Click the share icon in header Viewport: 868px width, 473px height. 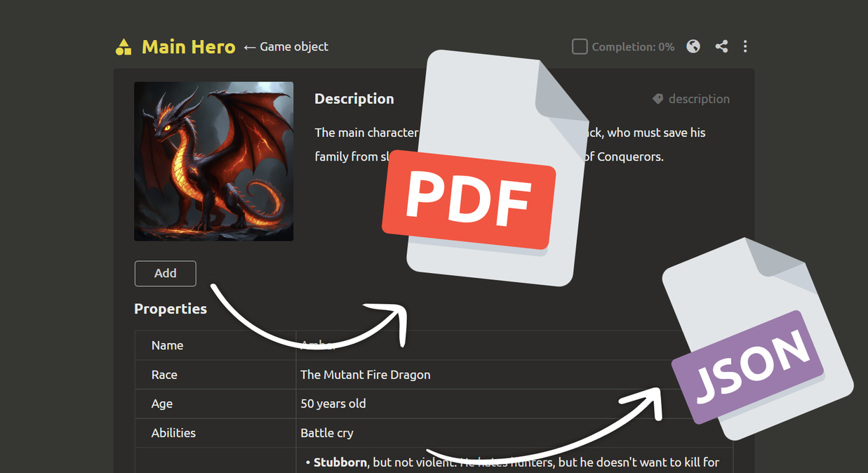pos(721,46)
